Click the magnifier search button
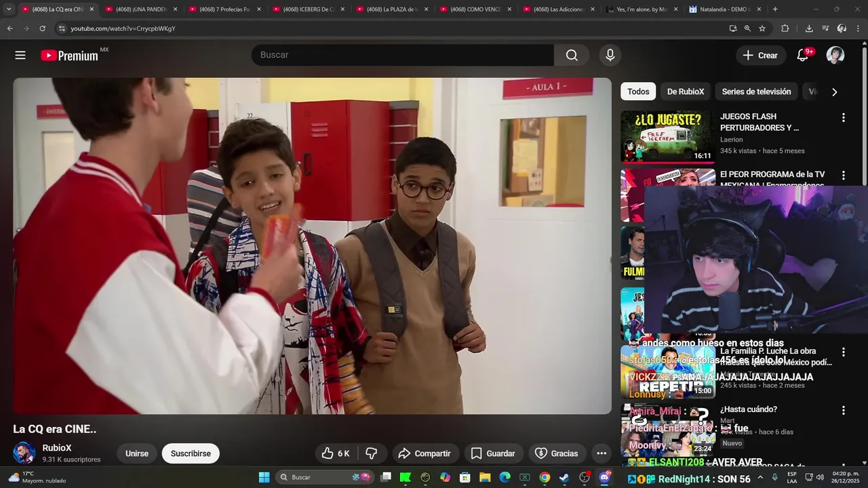 point(572,56)
